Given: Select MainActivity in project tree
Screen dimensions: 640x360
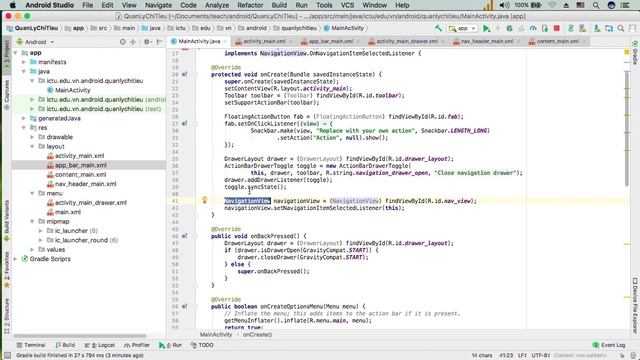Looking at the screenshot, I should click(x=72, y=90).
